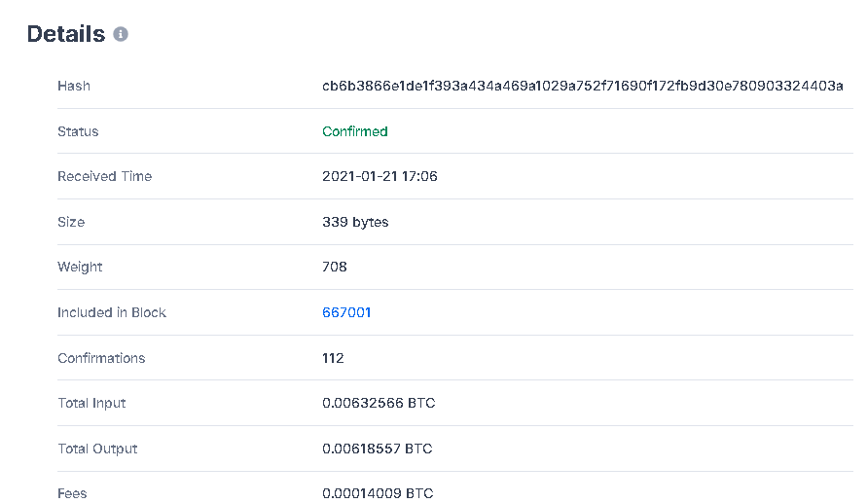Click the 339 bytes size value
The width and height of the screenshot is (868, 503).
(355, 223)
